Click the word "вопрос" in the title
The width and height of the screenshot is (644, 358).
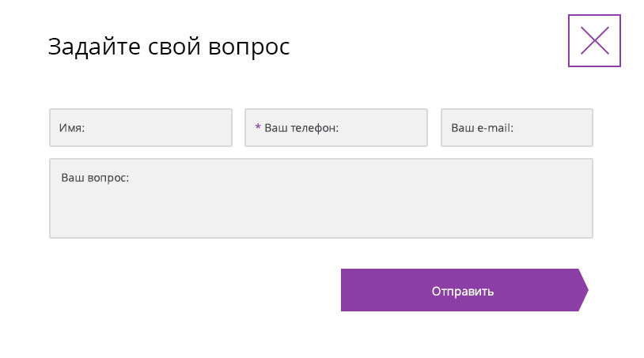point(248,47)
